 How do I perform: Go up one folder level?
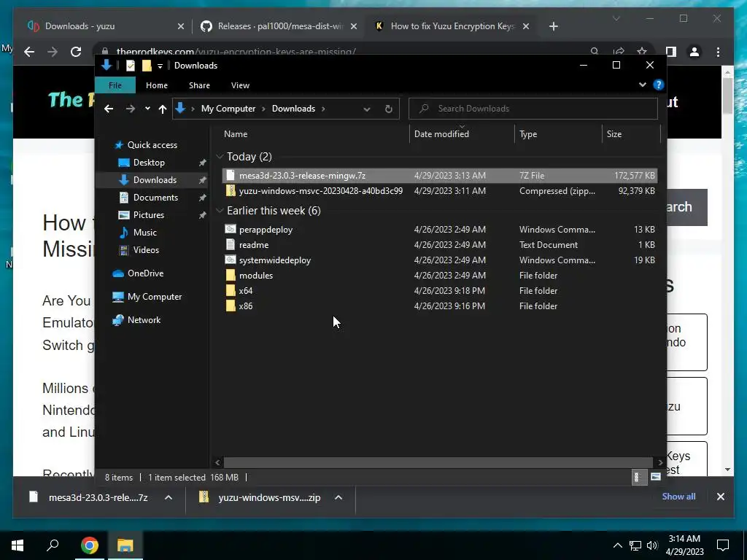(x=163, y=109)
